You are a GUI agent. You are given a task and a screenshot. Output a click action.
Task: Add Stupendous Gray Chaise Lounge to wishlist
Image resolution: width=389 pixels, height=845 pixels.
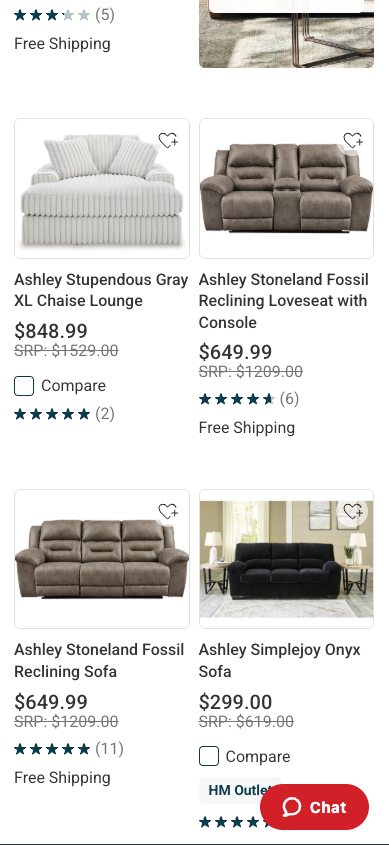[168, 140]
